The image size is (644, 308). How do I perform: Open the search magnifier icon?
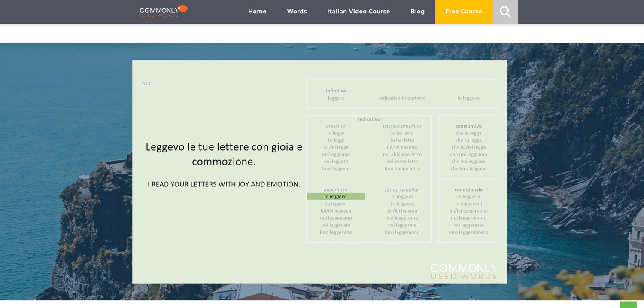point(505,12)
